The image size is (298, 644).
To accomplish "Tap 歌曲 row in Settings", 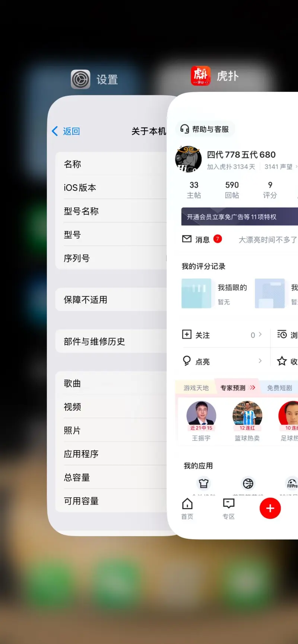I will 111,383.
